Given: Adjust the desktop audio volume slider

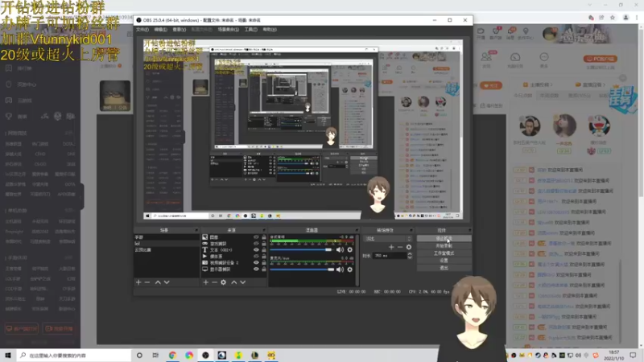Looking at the screenshot, I should (301, 249).
